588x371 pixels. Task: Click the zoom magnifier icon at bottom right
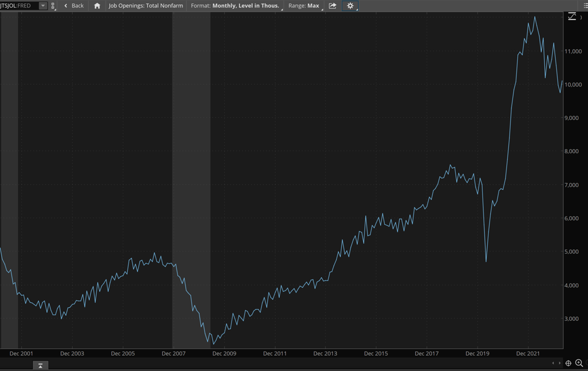pyautogui.click(x=579, y=363)
